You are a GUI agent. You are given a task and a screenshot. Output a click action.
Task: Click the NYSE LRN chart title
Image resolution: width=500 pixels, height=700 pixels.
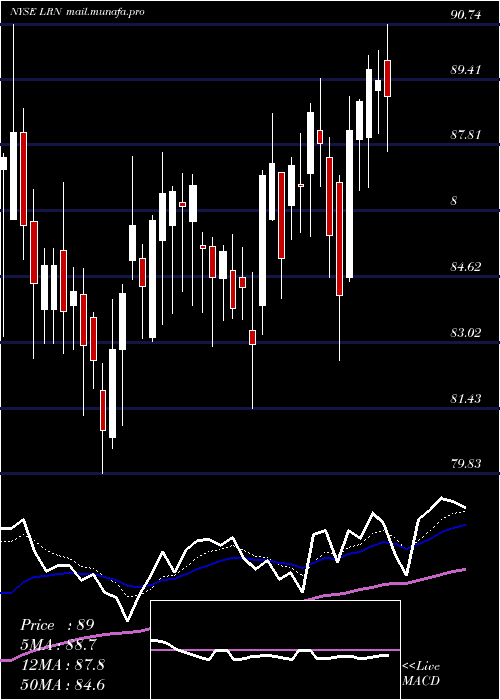77,12
